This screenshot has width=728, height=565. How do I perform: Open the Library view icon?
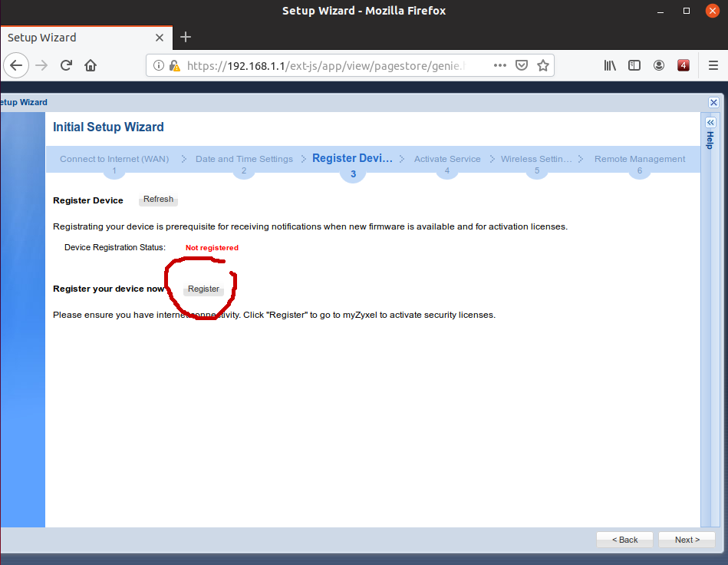pos(610,65)
